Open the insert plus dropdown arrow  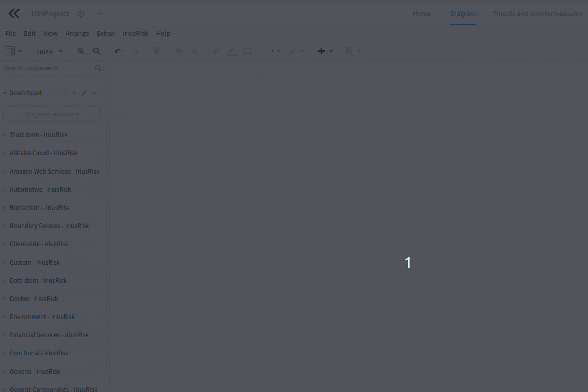click(x=331, y=51)
